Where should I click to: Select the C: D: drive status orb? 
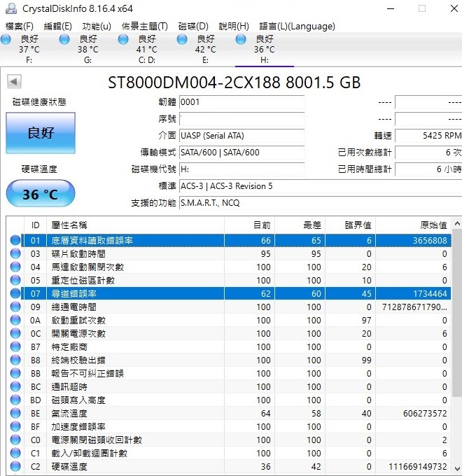point(123,39)
